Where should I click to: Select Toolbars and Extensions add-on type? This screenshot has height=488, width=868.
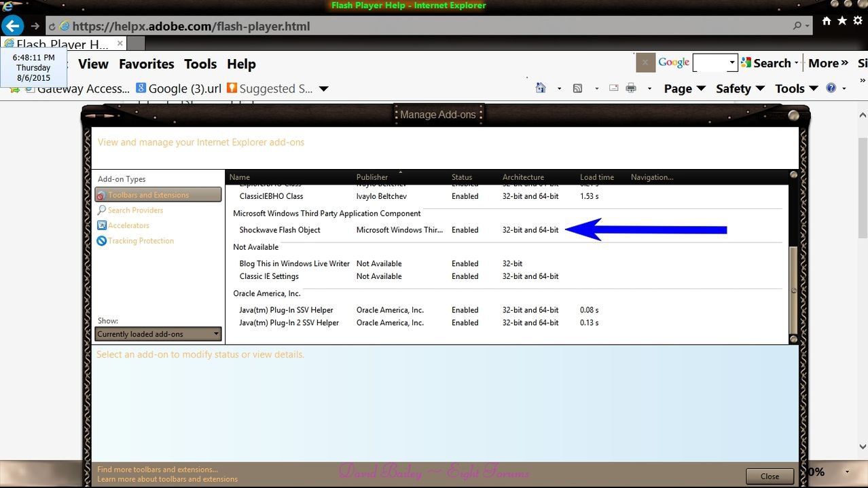tap(158, 195)
